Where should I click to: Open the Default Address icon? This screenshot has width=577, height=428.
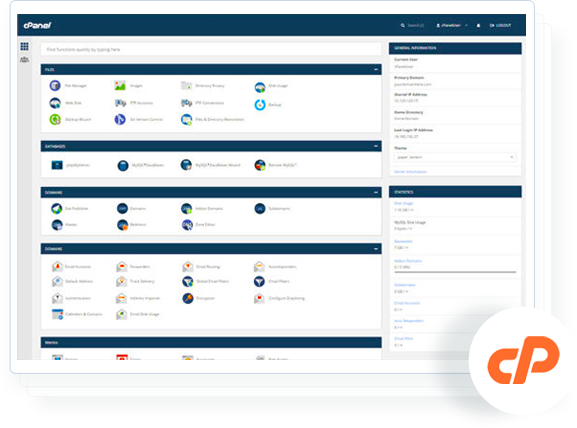point(57,282)
